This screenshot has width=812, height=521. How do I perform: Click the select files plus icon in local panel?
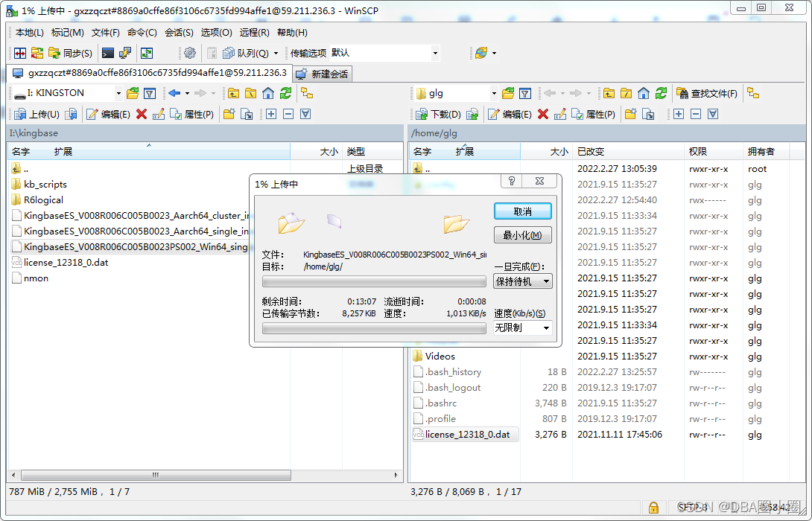pos(271,114)
